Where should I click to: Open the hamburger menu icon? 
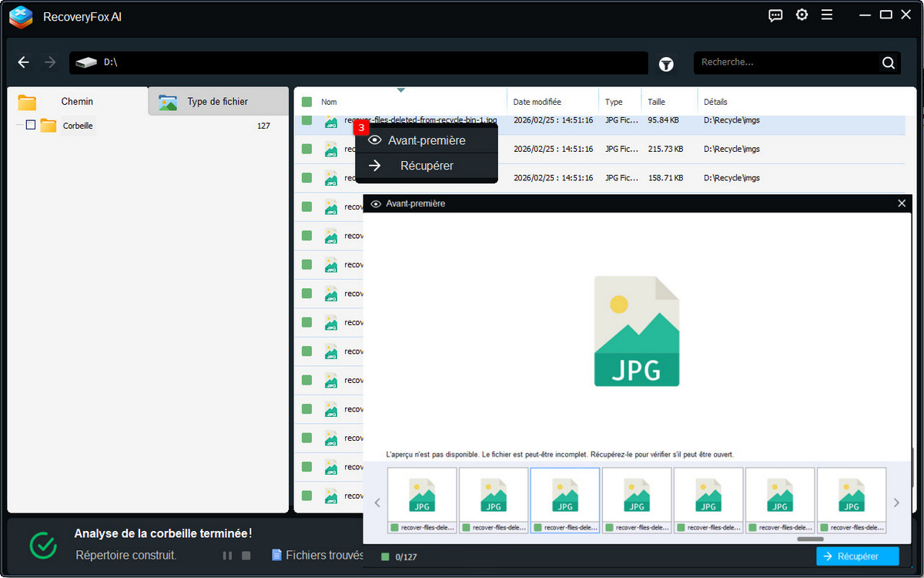click(827, 15)
